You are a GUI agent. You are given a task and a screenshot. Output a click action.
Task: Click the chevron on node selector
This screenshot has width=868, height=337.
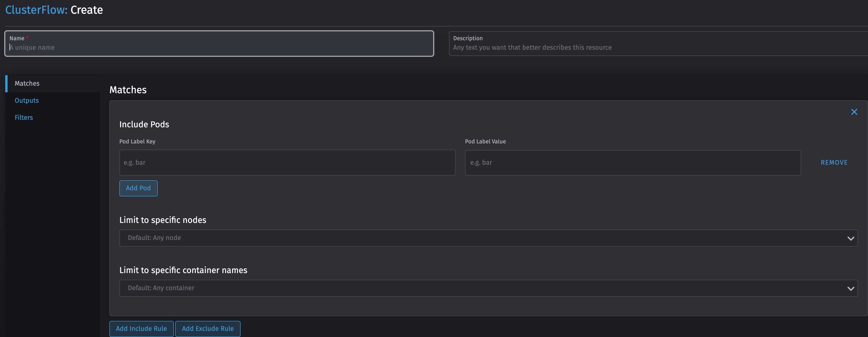tap(851, 238)
